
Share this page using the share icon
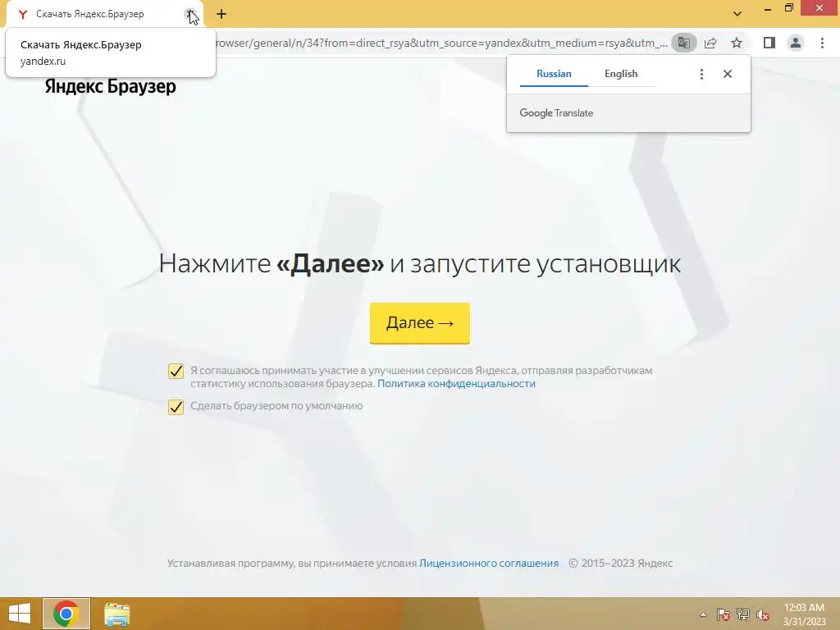(710, 43)
